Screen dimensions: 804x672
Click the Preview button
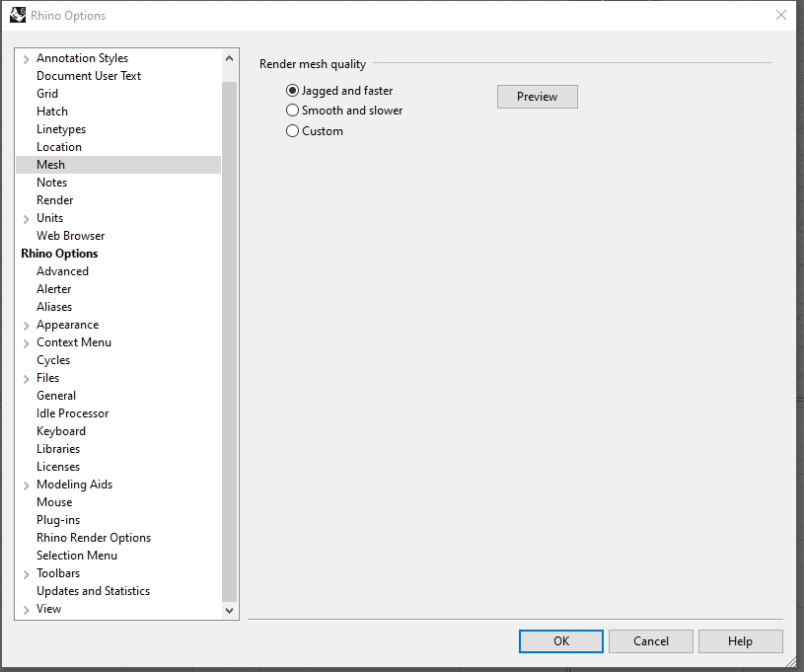pyautogui.click(x=538, y=97)
